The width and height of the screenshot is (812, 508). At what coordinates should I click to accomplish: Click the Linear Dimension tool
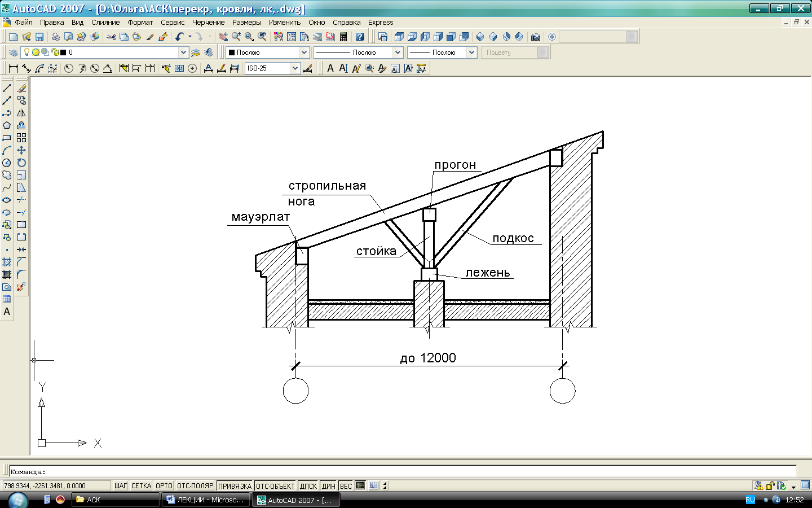pos(14,68)
